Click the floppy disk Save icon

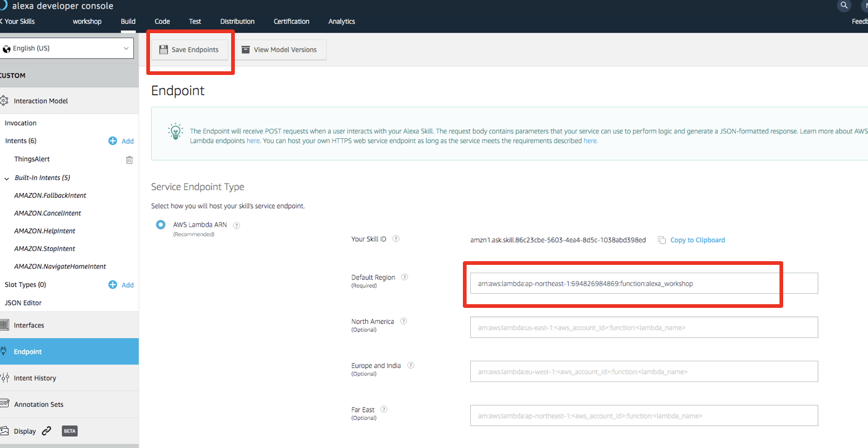pos(164,50)
